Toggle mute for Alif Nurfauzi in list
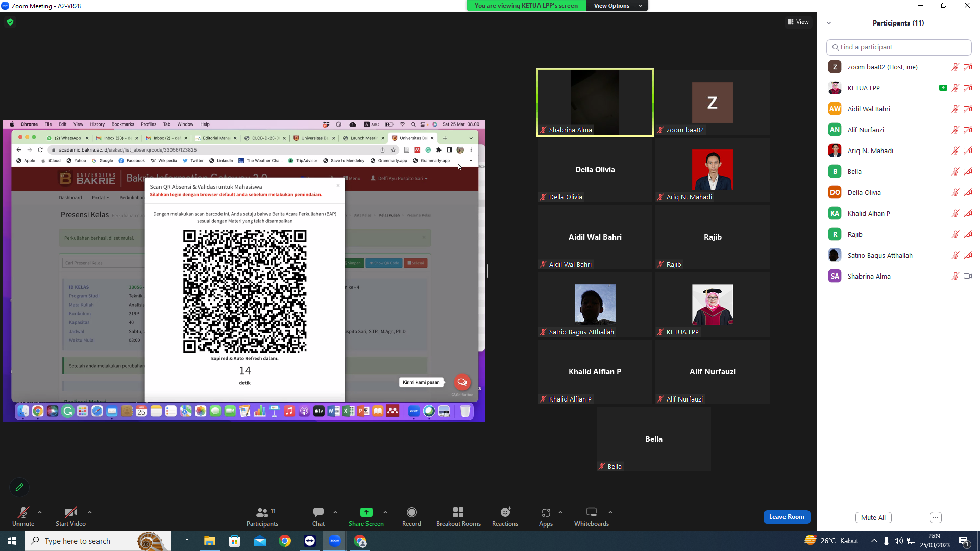980x551 pixels. point(955,130)
